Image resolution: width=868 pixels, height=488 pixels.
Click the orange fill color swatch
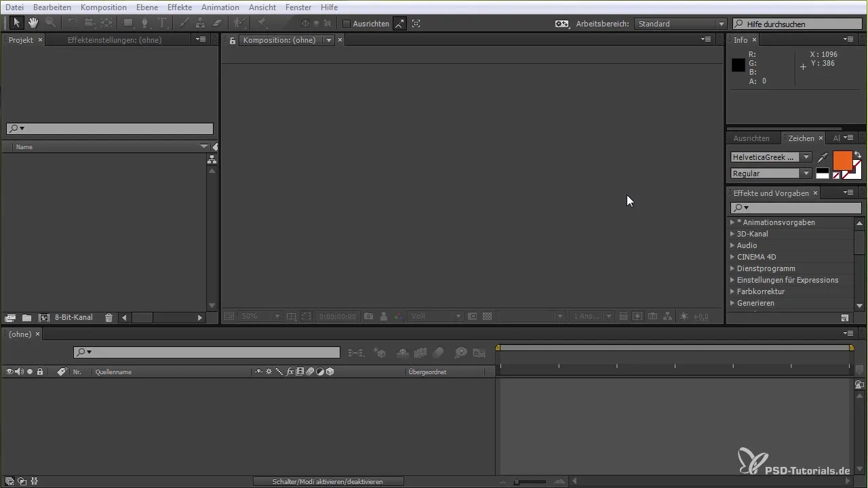coord(842,161)
